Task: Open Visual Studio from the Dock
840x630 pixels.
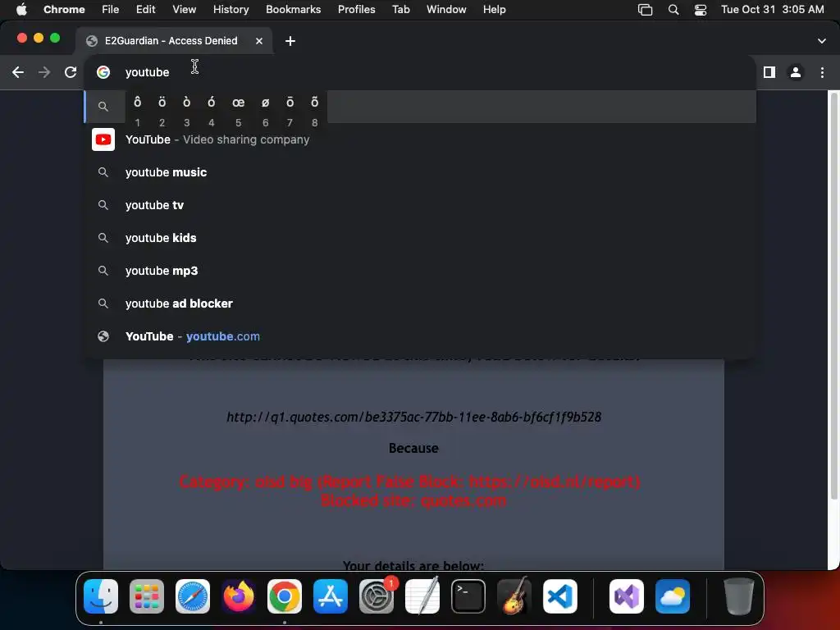Action: click(x=626, y=596)
